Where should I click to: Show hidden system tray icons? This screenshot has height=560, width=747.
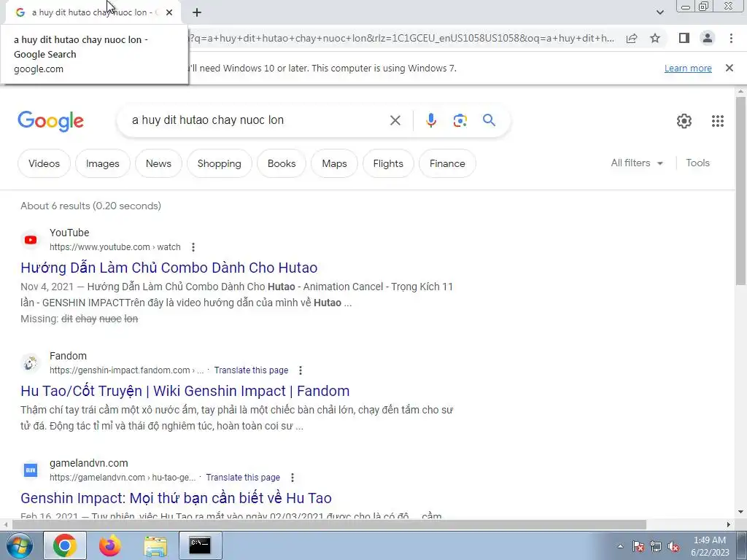pyautogui.click(x=620, y=546)
